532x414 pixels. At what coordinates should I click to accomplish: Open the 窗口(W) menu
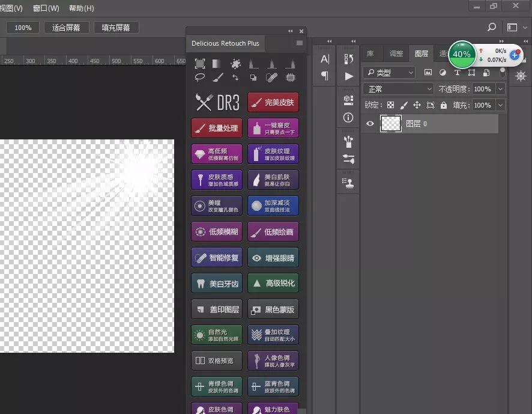coord(46,8)
